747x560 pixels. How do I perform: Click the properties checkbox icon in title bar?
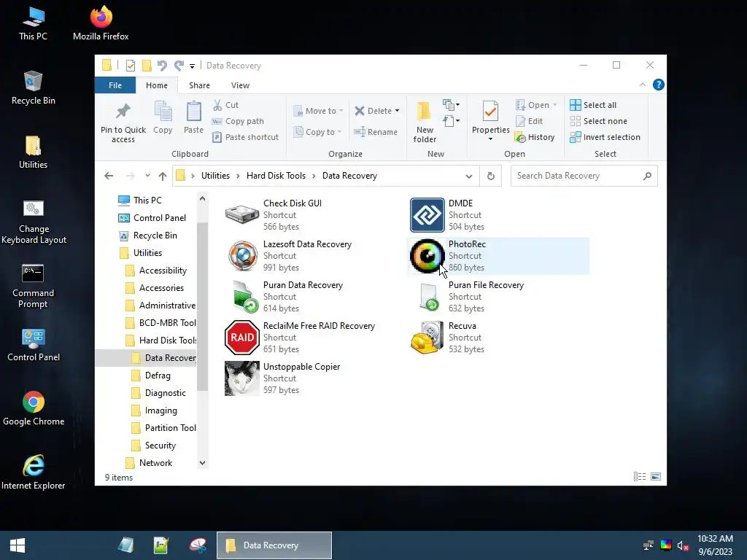click(x=130, y=65)
